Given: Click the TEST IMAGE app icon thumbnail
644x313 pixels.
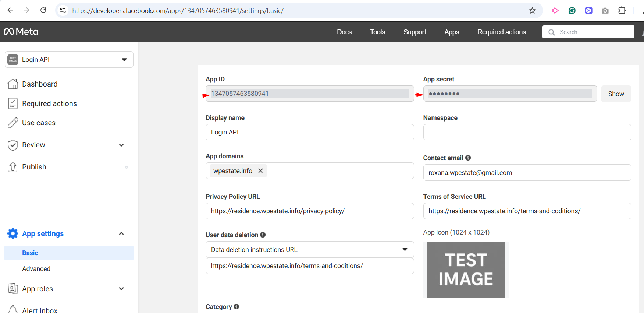Looking at the screenshot, I should click(466, 270).
